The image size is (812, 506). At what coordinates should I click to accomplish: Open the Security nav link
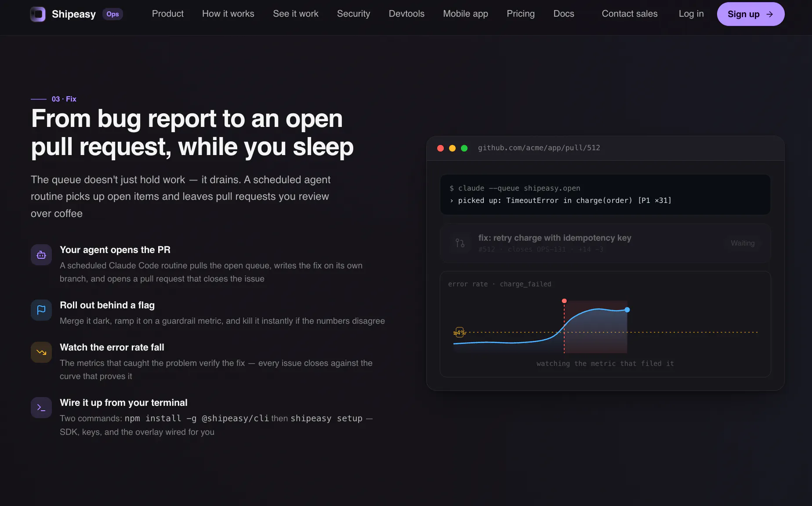click(353, 14)
